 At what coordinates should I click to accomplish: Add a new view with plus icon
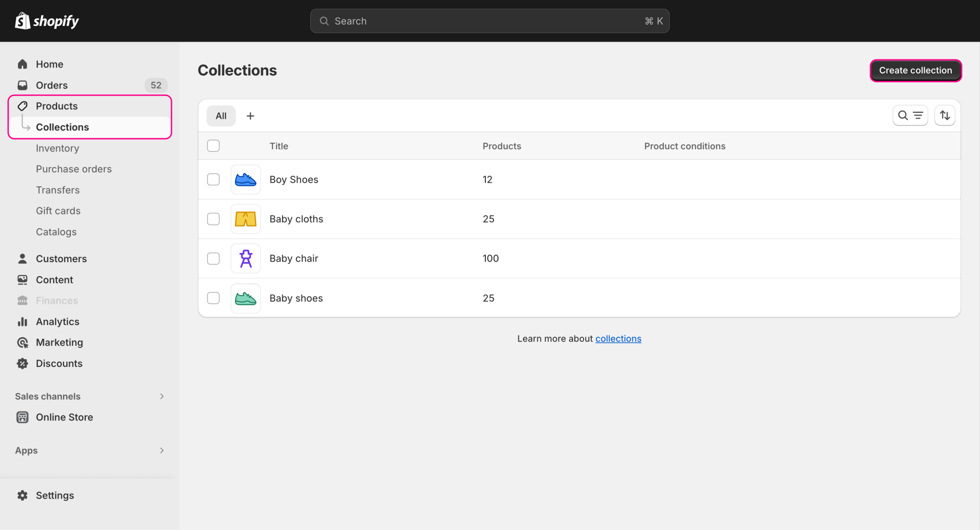point(250,116)
